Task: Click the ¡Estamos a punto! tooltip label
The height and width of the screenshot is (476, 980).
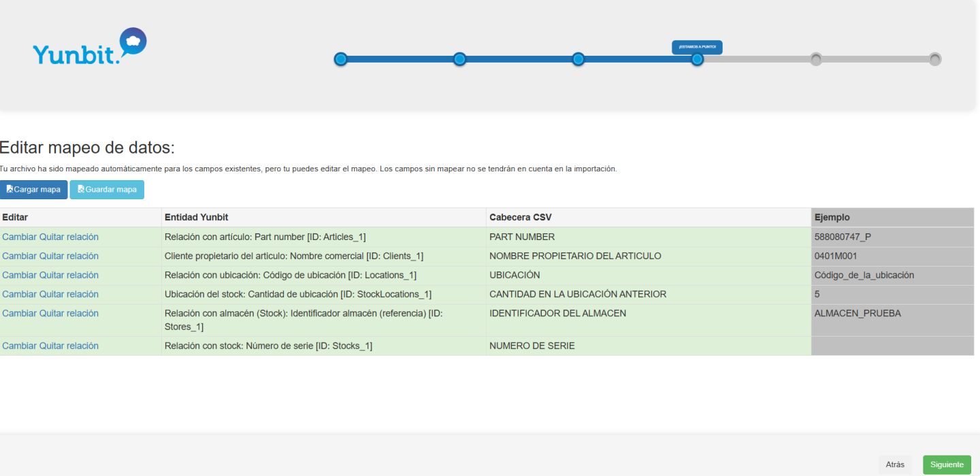Action: [x=697, y=47]
